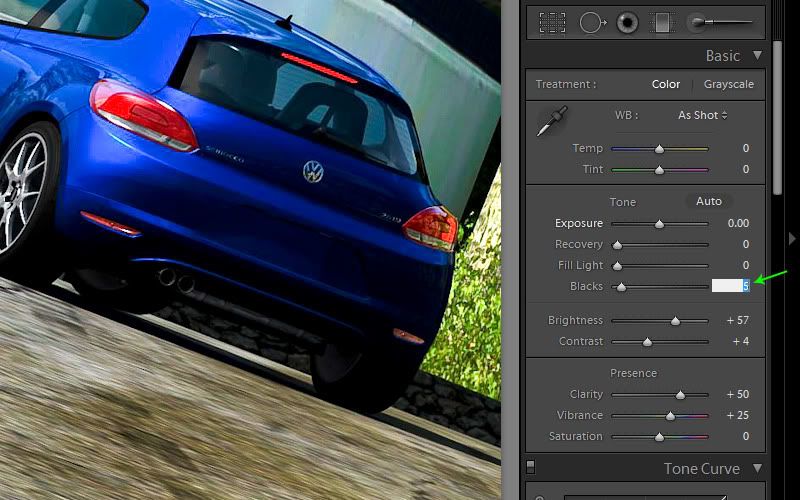Collapse the Basic panel triangle

point(757,55)
